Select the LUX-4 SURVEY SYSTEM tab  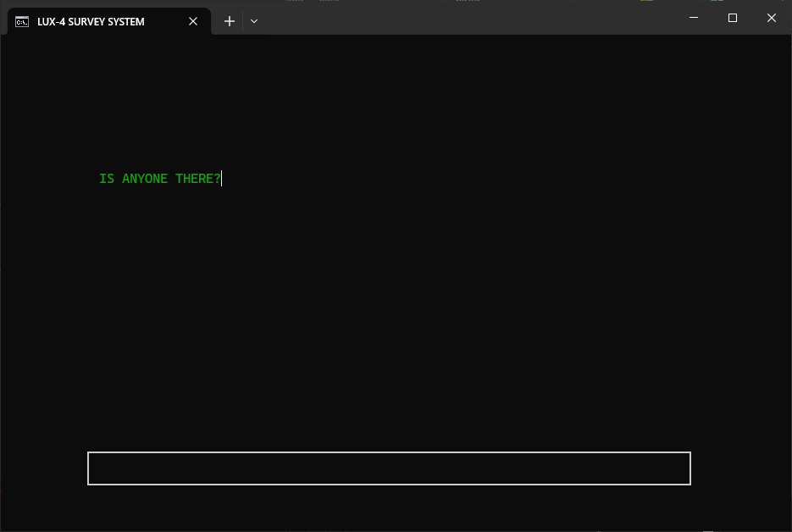coord(108,21)
